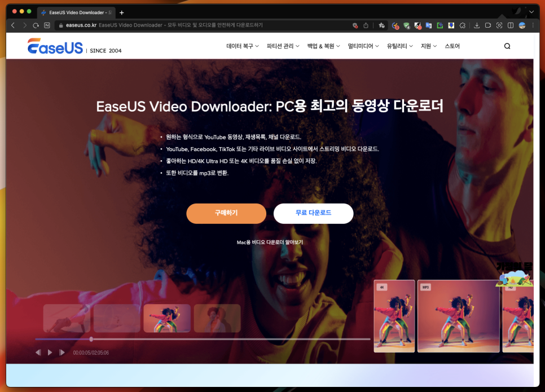
Task: Expand the 지원 menu
Action: coord(429,46)
